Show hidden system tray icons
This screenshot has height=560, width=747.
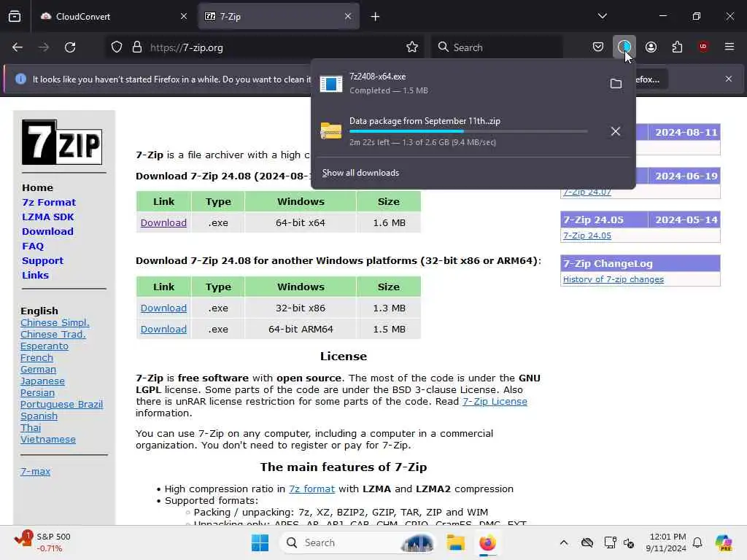564,542
